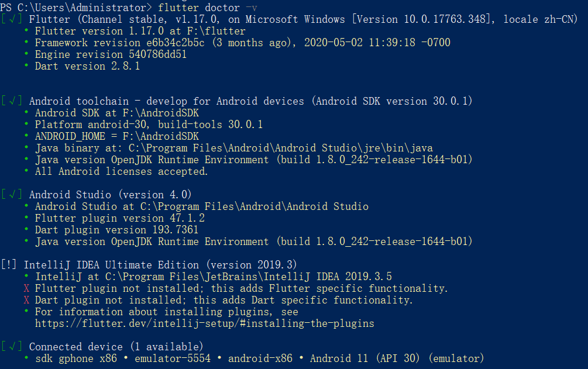Click the Dart plugin version 193.7361 line
The height and width of the screenshot is (369, 588).
116,230
